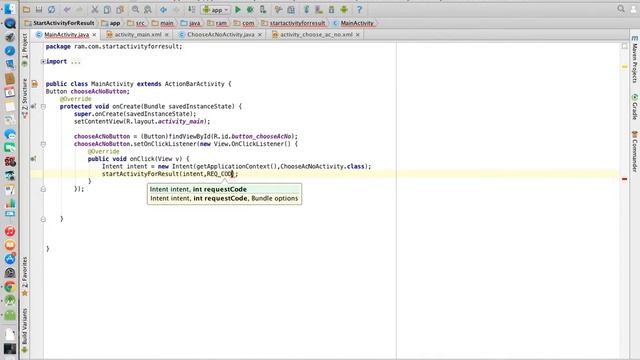
Task: Switch to the activity_main.xml tab
Action: (x=138, y=35)
